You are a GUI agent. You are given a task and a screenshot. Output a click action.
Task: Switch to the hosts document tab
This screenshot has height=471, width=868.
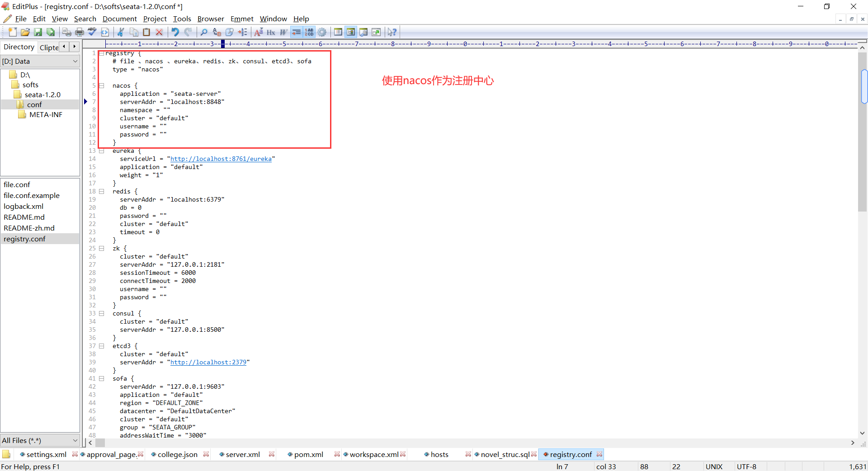coord(439,454)
